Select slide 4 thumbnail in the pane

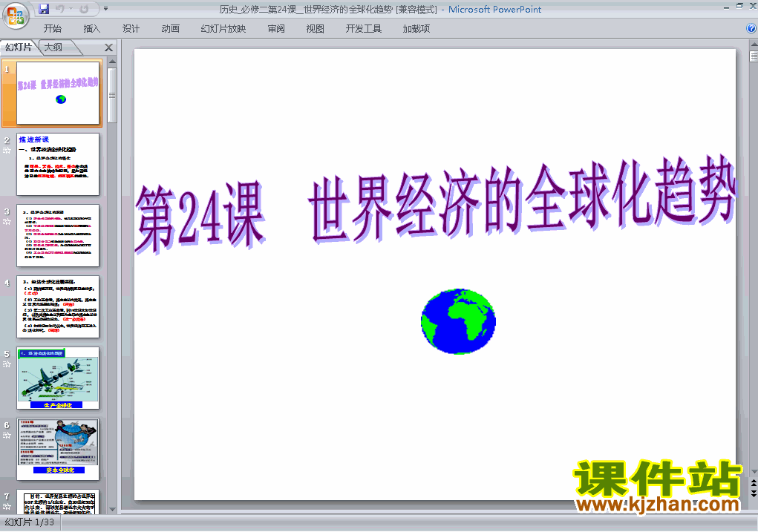[58, 307]
